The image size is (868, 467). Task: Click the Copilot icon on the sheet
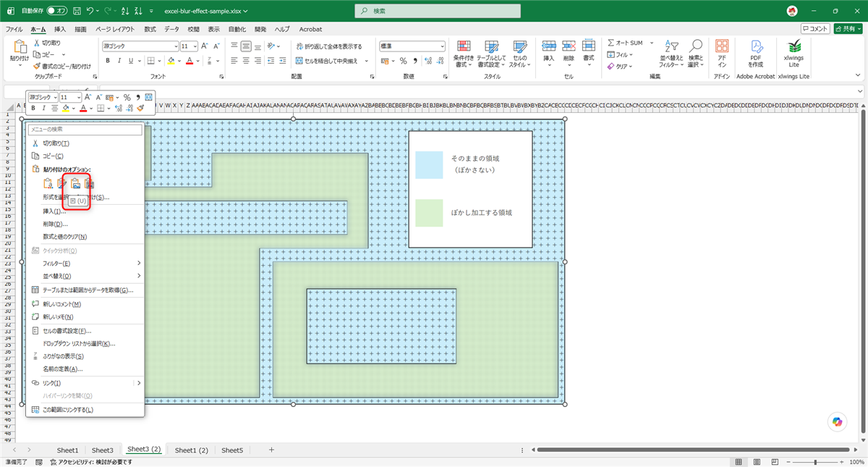click(x=838, y=421)
